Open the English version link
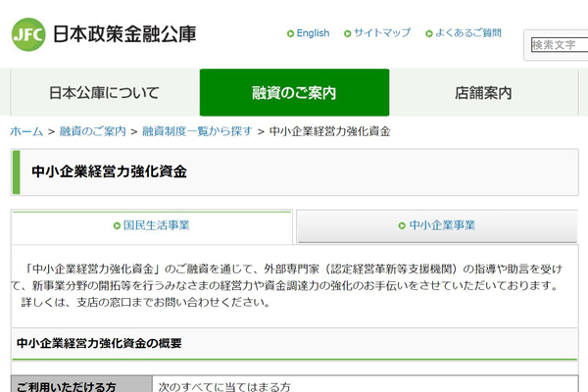588x392 pixels. [x=313, y=33]
